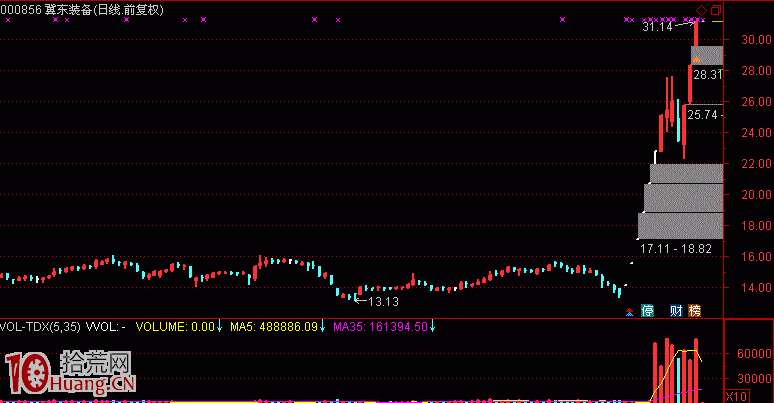Select the lowest candlestick beside the 13.13 label
The image size is (774, 403).
click(x=355, y=297)
